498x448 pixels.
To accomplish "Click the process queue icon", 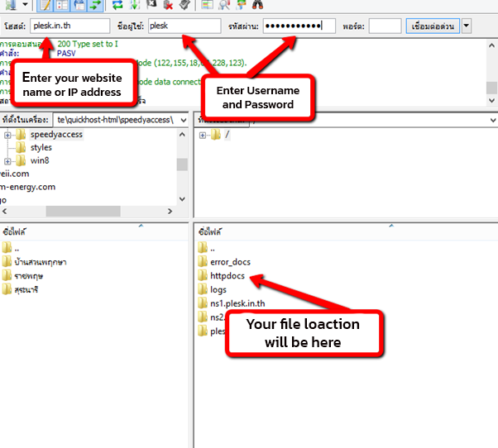I will (x=135, y=4).
